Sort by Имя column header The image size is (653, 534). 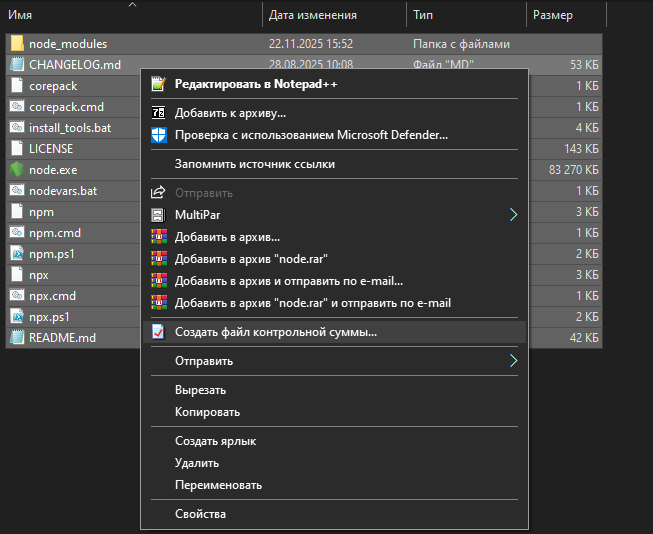coord(20,15)
